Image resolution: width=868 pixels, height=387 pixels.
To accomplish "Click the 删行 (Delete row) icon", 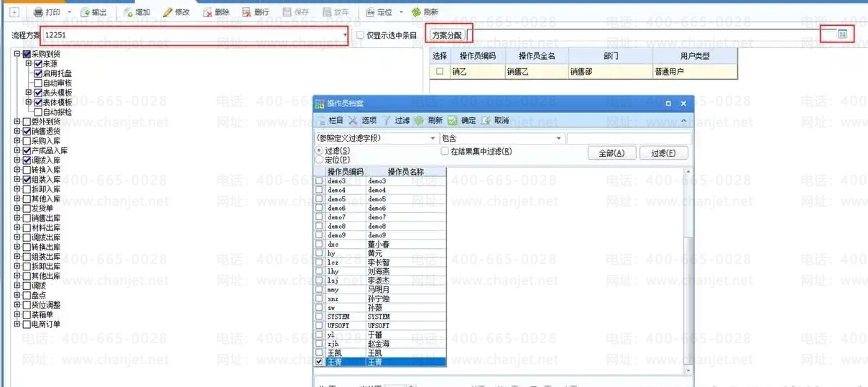I will (247, 12).
